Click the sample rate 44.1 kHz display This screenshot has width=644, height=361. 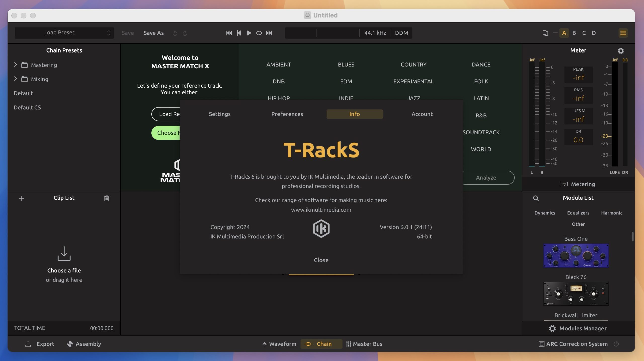point(375,33)
